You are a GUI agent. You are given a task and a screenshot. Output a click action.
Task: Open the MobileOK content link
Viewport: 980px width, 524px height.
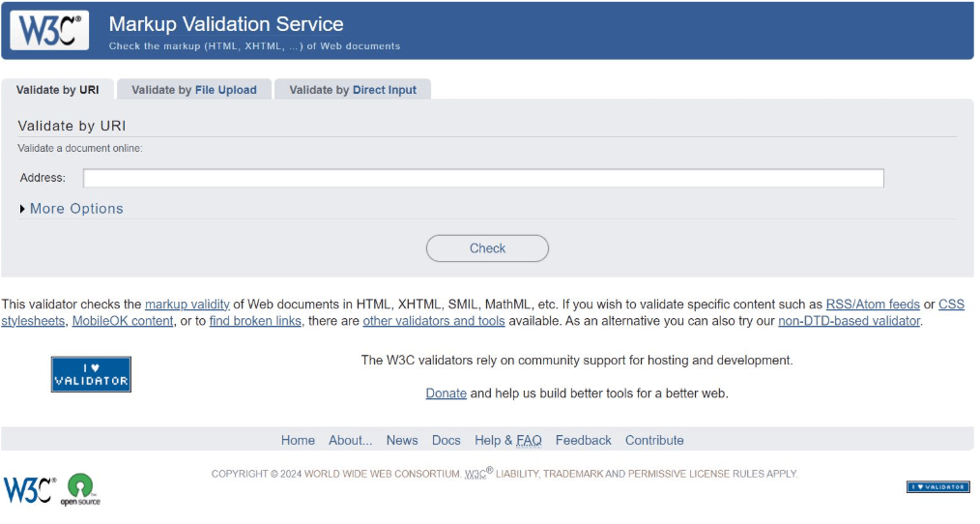tap(123, 321)
